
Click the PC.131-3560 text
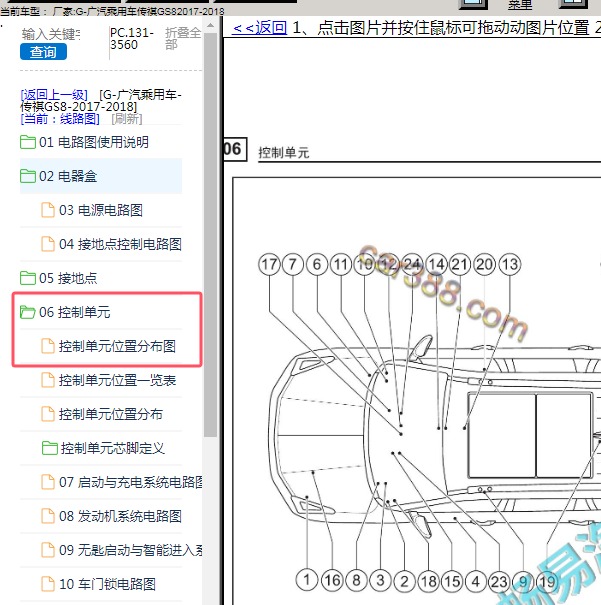point(132,39)
